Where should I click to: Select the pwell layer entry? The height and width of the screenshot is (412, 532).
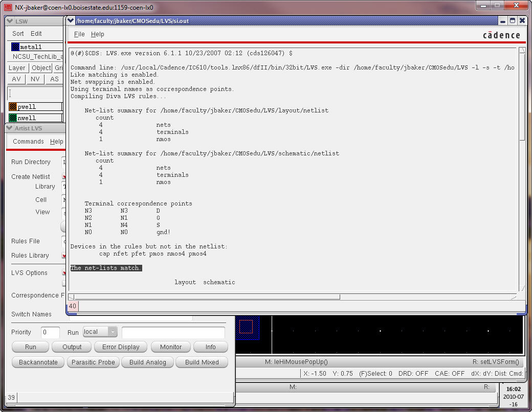point(35,107)
